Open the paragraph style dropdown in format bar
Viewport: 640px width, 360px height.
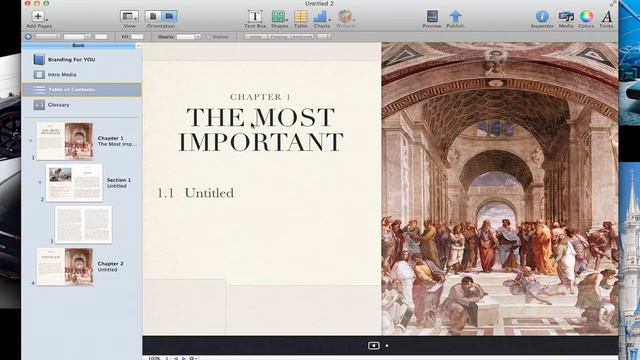click(48, 37)
